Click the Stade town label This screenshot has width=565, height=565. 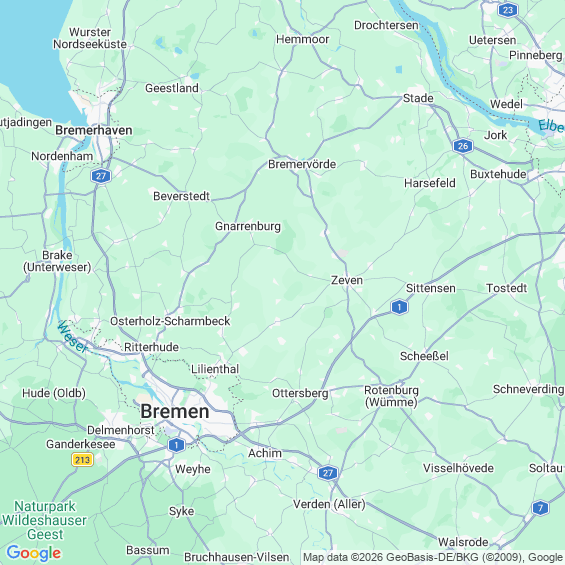[418, 98]
